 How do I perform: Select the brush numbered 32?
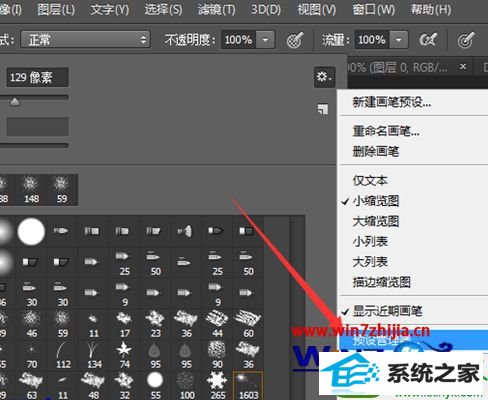[x=124, y=386]
